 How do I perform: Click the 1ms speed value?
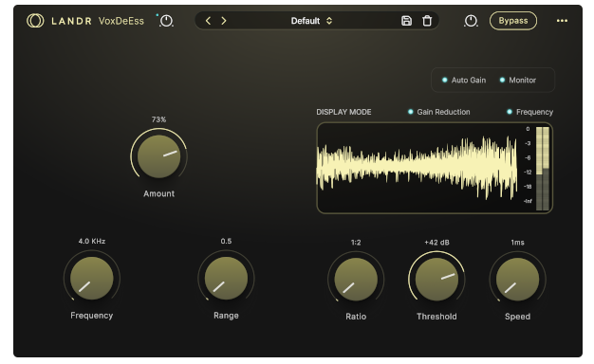click(x=517, y=243)
